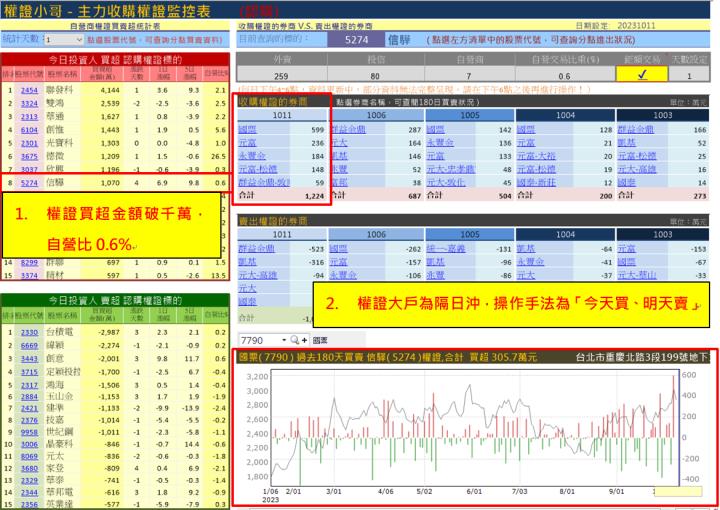Select the 1004 date header in sellers table
Screen dimensions: 720x510
coord(565,235)
